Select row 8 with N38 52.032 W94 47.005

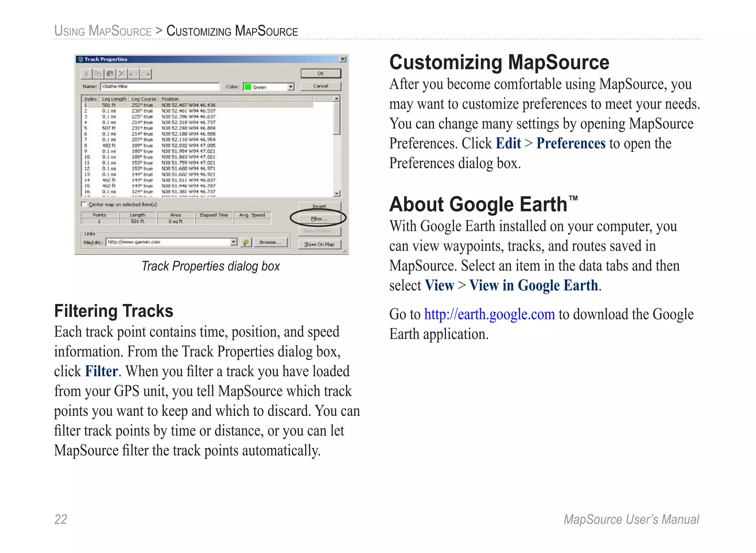click(197, 145)
